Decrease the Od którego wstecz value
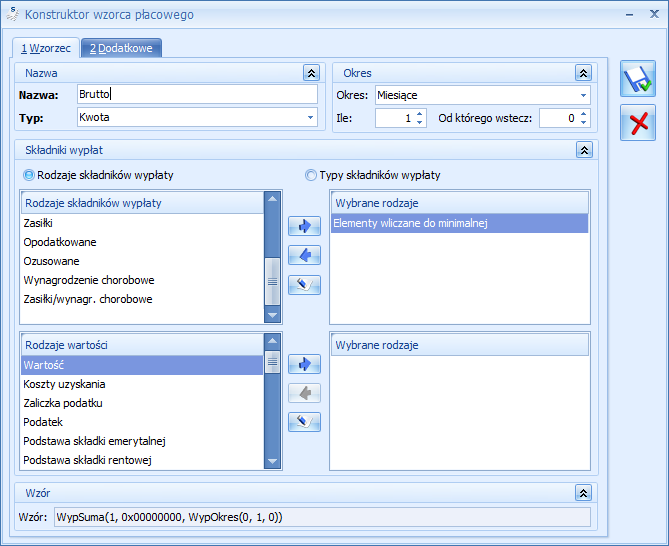This screenshot has width=669, height=546. click(x=583, y=122)
